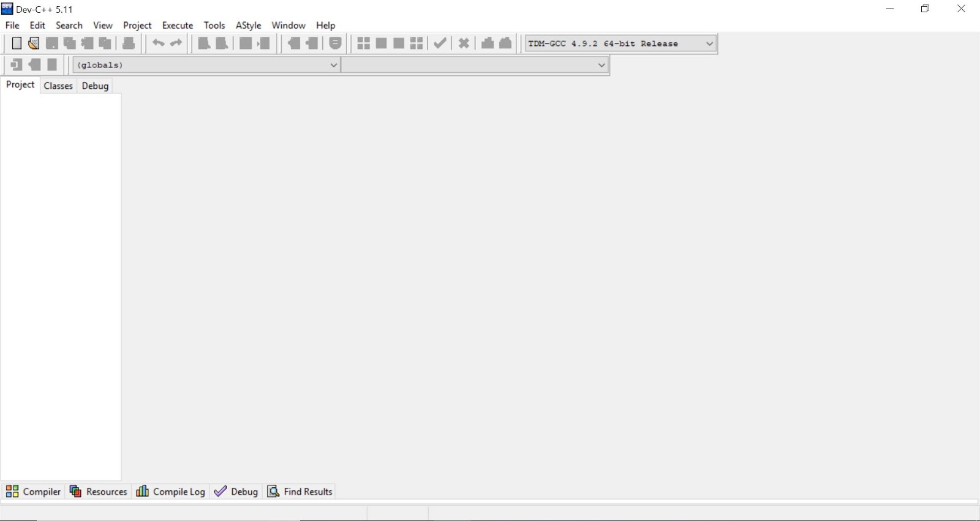Switch to the Classes side tab
980x521 pixels.
[58, 86]
